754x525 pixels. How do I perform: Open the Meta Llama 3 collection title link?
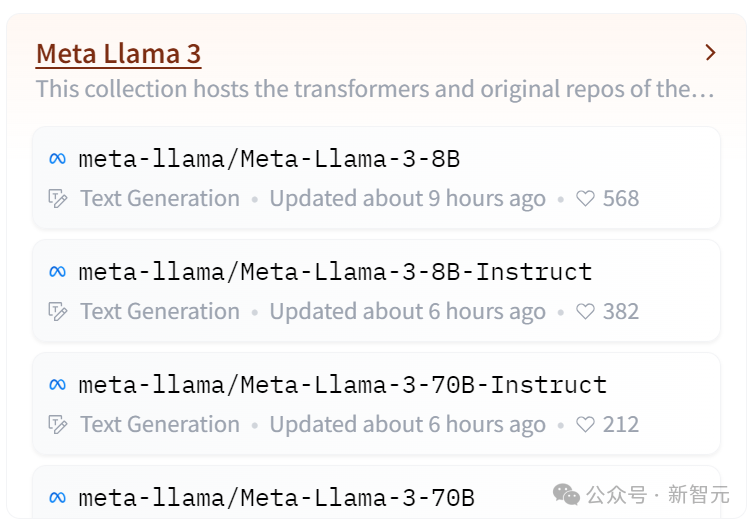pyautogui.click(x=118, y=54)
